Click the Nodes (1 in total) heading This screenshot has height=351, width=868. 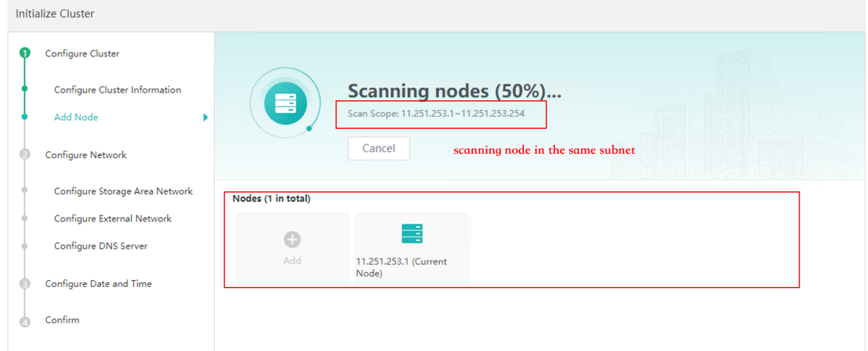[271, 199]
